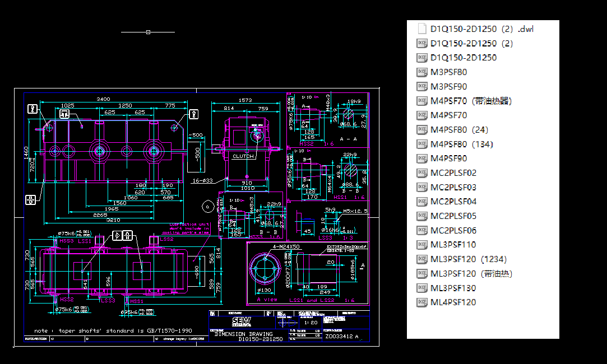Open the M4PSF70 (带油热器) DXF icon
Viewport: 607px width, 364px height.
tap(421, 101)
